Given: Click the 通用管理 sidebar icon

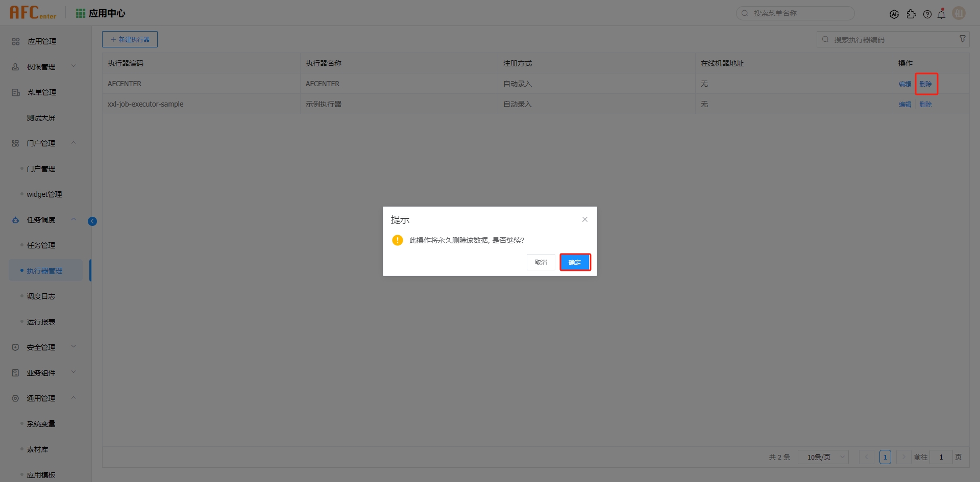Looking at the screenshot, I should tap(15, 398).
